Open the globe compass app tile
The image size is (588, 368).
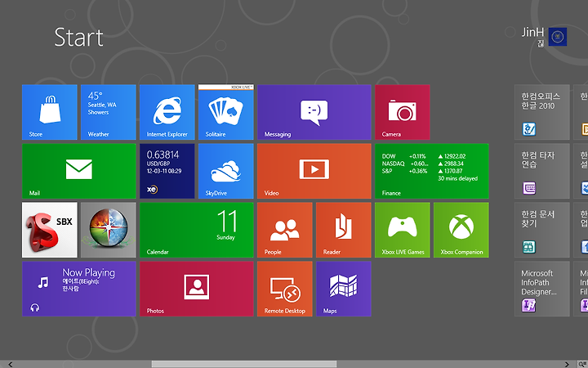[109, 230]
